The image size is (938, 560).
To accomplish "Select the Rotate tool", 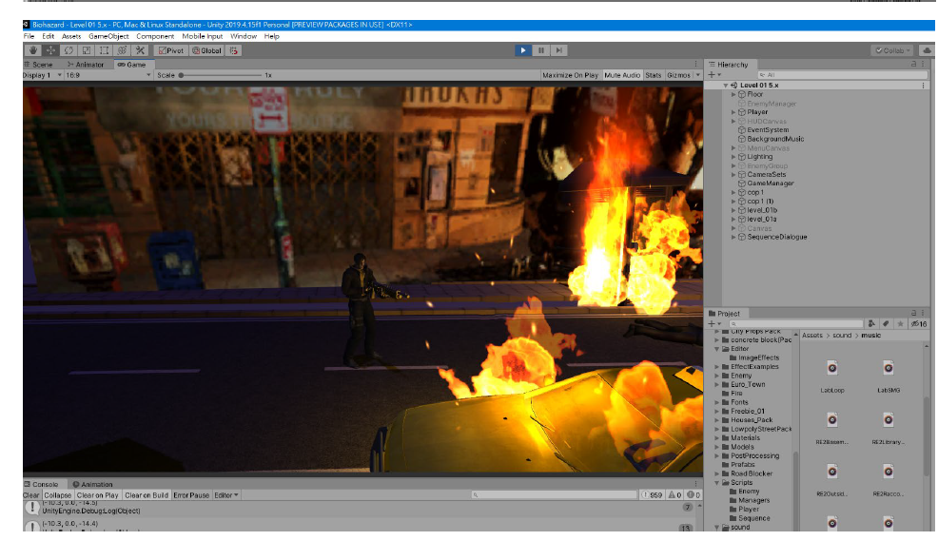I will click(x=68, y=50).
